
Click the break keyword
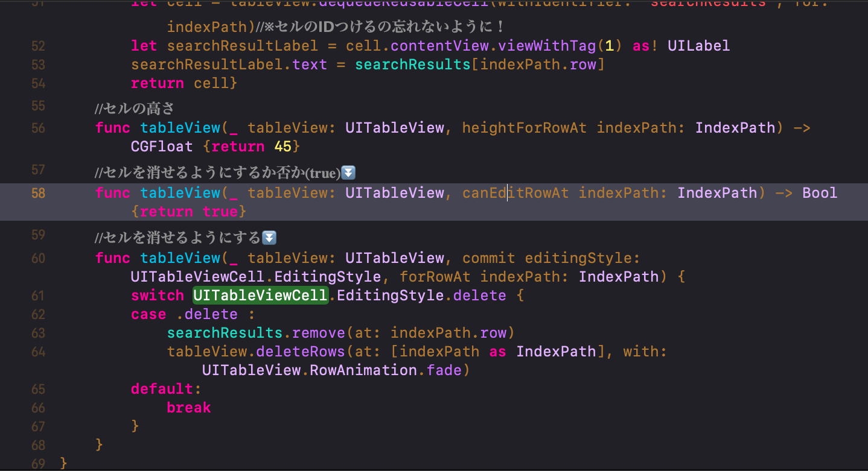(189, 408)
